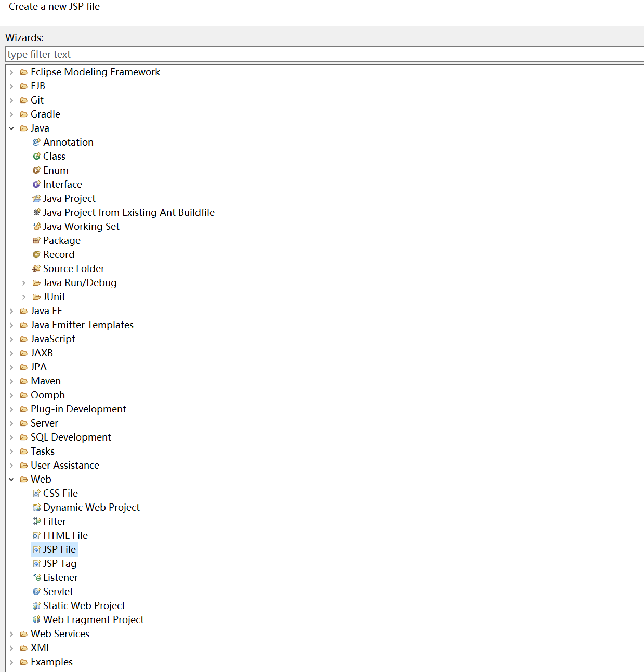Expand the Gradle category

(11, 114)
